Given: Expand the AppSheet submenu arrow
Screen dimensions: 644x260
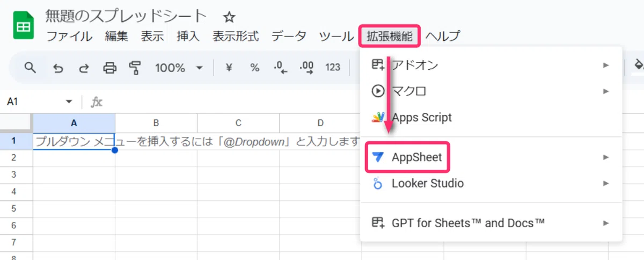Looking at the screenshot, I should [606, 157].
